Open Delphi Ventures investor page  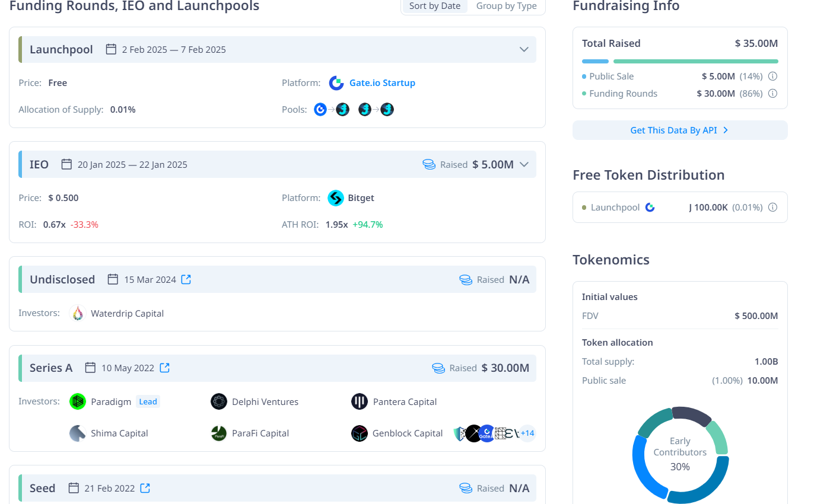[265, 401]
